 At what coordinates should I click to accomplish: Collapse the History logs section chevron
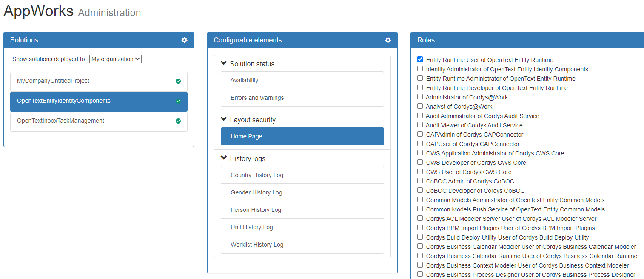click(x=224, y=158)
